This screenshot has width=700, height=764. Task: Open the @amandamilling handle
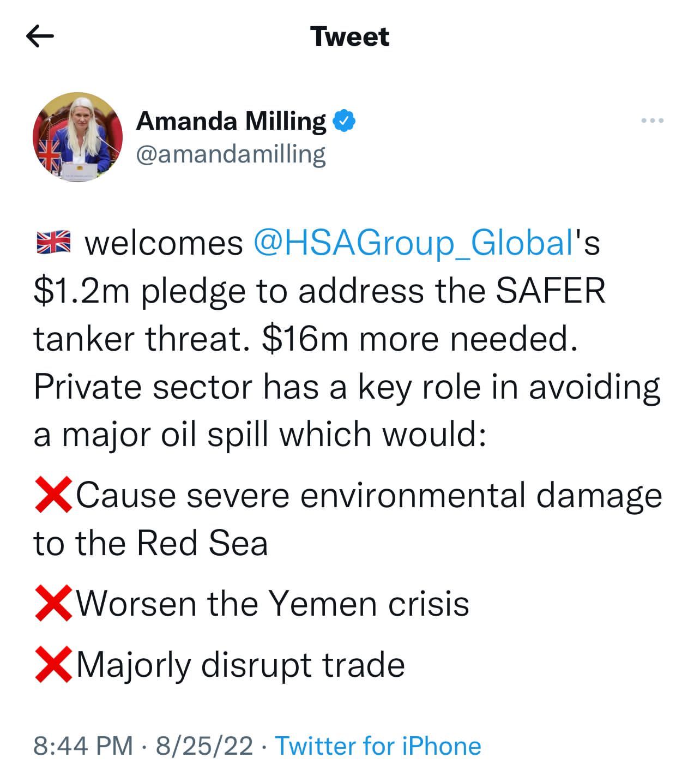(x=231, y=154)
